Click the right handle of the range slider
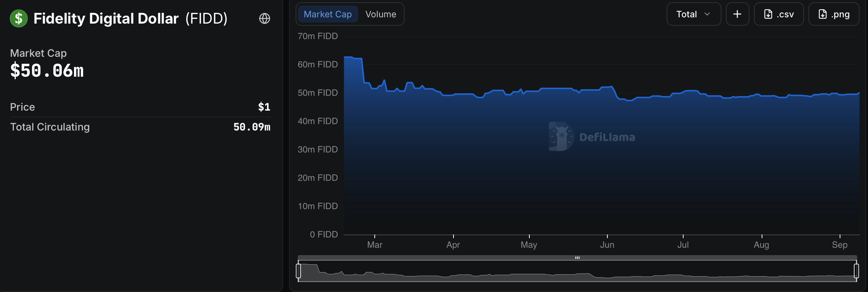The width and height of the screenshot is (868, 292). pyautogui.click(x=857, y=271)
